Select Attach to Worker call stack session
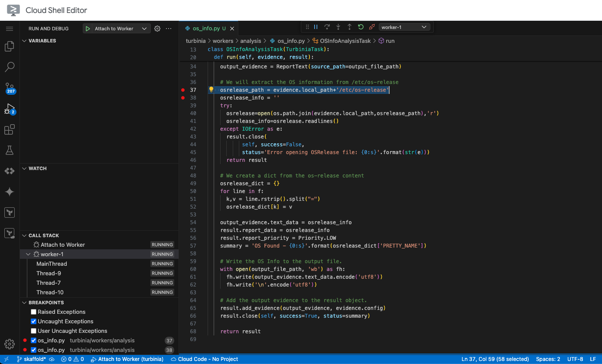The width and height of the screenshot is (602, 364). 99,245
